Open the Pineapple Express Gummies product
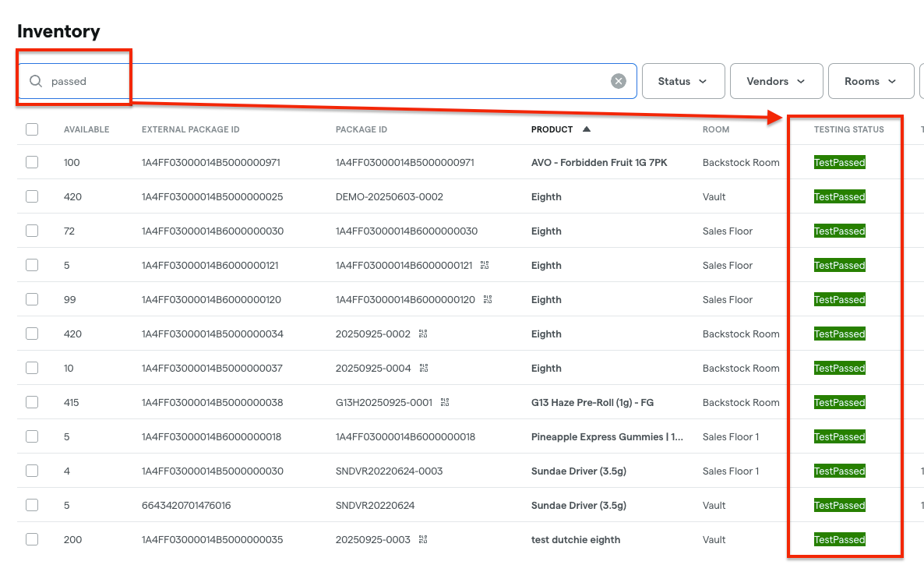Image resolution: width=924 pixels, height=579 pixels. click(x=607, y=436)
